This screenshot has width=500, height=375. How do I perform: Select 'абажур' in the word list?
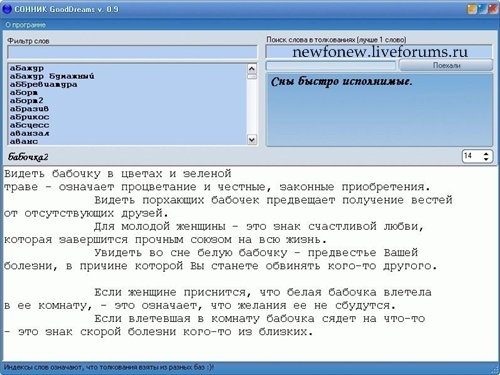click(27, 68)
